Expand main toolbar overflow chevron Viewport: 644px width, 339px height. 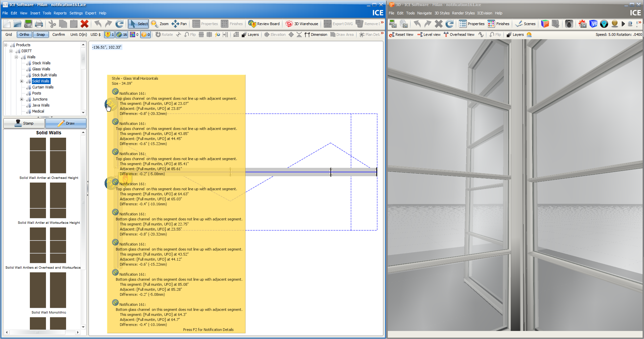[x=382, y=23]
